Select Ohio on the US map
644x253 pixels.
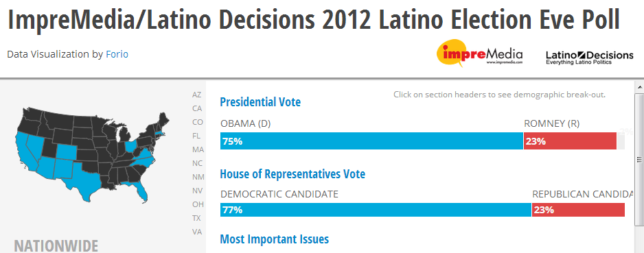[x=130, y=147]
